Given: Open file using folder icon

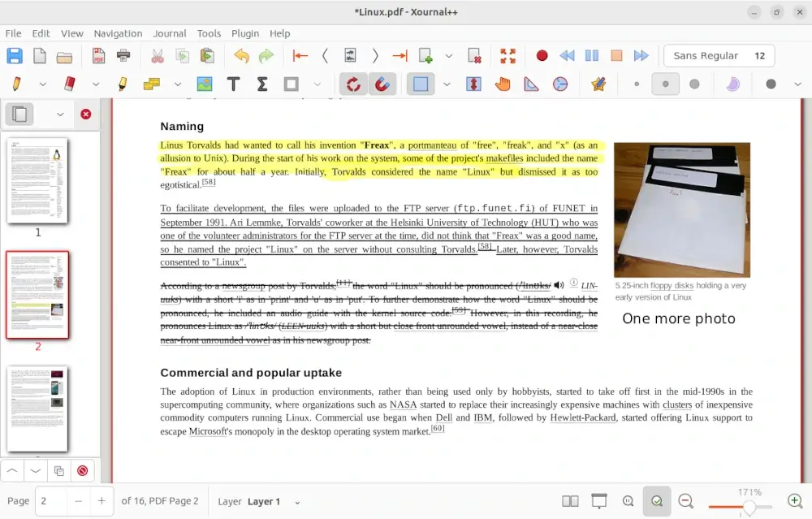Looking at the screenshot, I should (64, 57).
